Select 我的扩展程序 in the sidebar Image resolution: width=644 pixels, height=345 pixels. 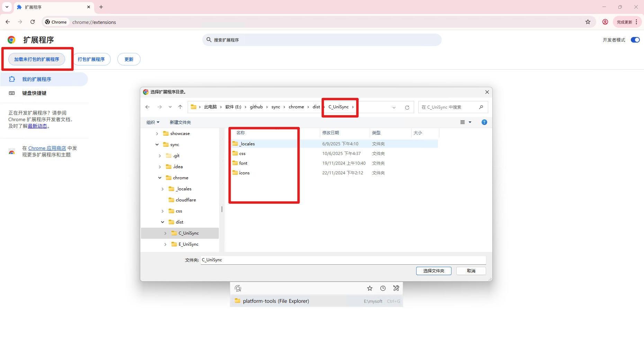[36, 79]
